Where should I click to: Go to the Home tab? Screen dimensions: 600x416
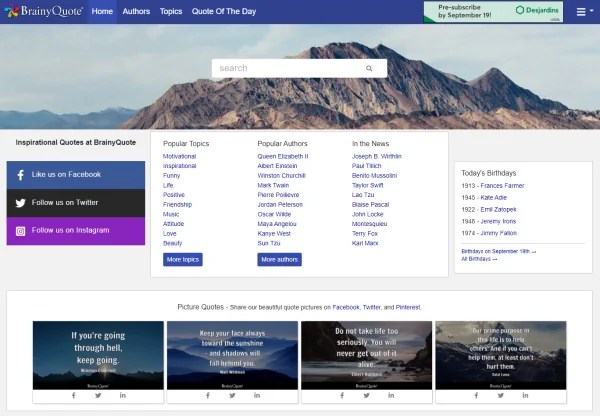[x=102, y=11]
